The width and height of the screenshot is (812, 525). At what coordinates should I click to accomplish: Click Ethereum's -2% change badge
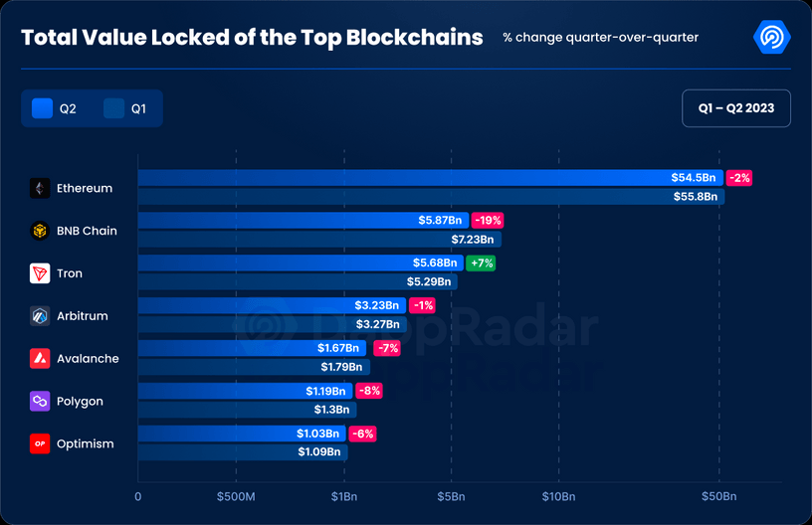[739, 178]
